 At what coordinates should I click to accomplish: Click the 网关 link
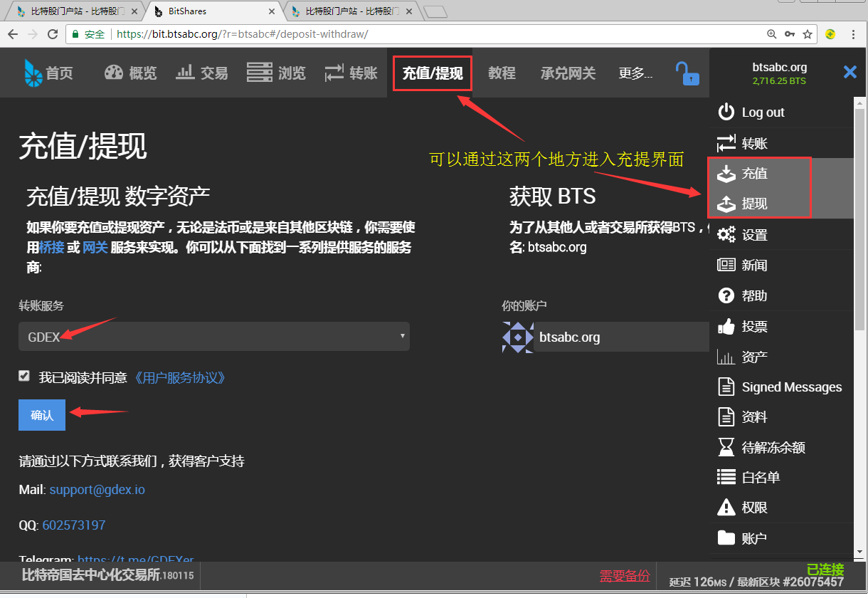coord(95,248)
